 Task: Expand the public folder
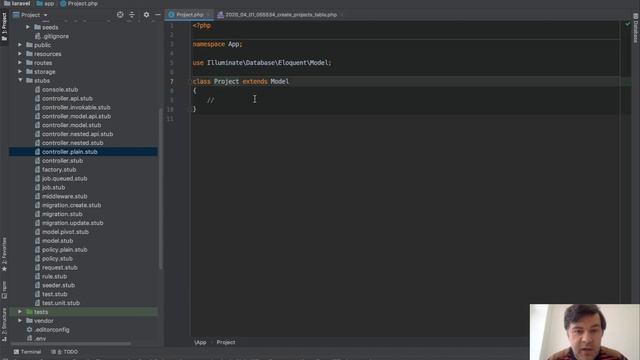tap(20, 45)
